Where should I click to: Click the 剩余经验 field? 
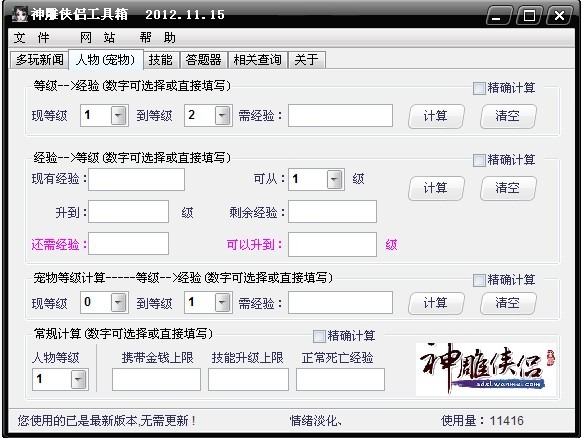332,212
